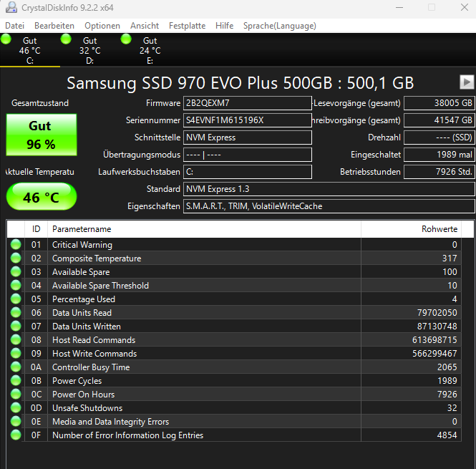Click the Parametername column header

[x=204, y=229]
